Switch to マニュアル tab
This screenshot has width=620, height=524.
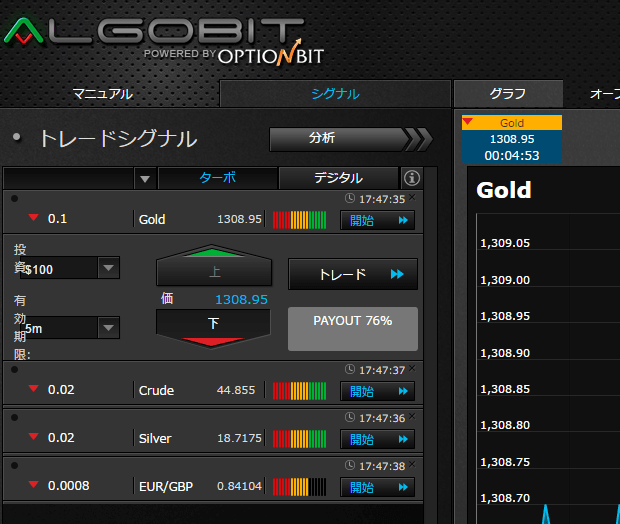point(103,94)
